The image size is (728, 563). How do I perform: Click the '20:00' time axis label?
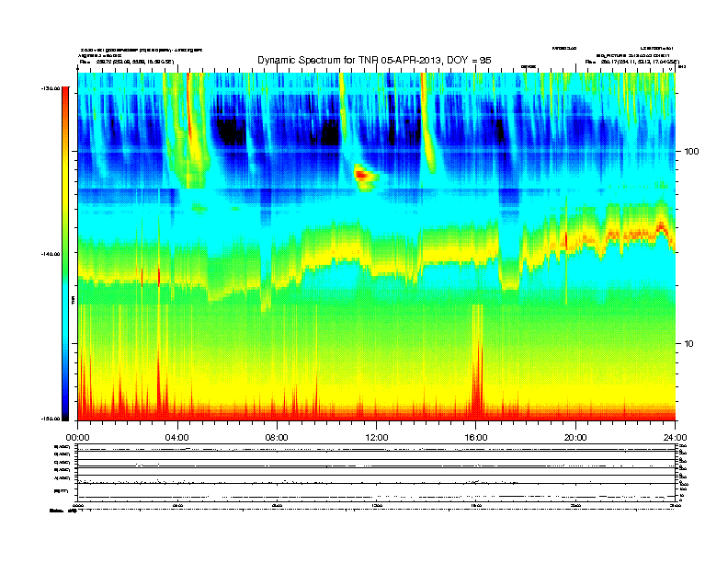(575, 438)
